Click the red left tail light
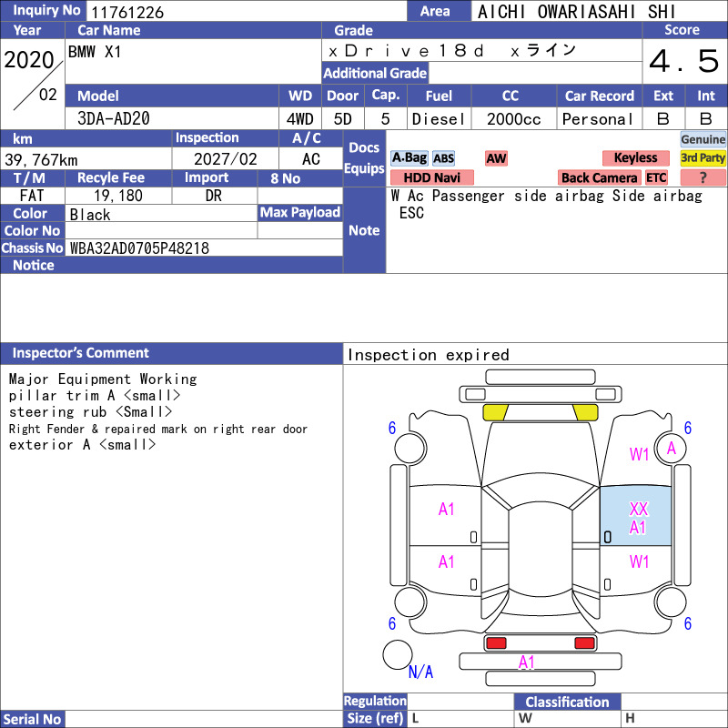This screenshot has height=728, width=728. tap(496, 643)
